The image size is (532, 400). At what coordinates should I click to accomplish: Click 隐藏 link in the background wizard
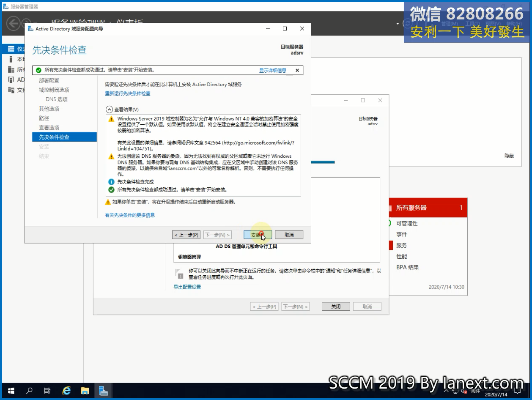tap(509, 156)
